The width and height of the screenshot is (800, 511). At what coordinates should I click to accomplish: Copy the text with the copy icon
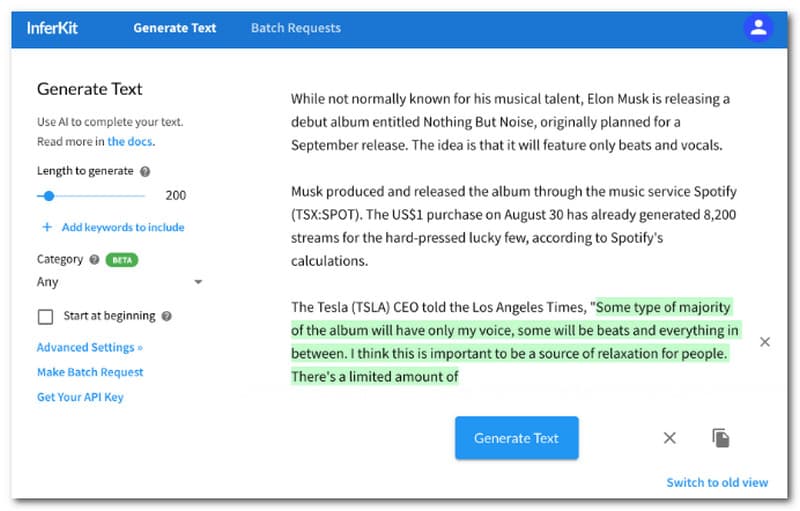[720, 438]
